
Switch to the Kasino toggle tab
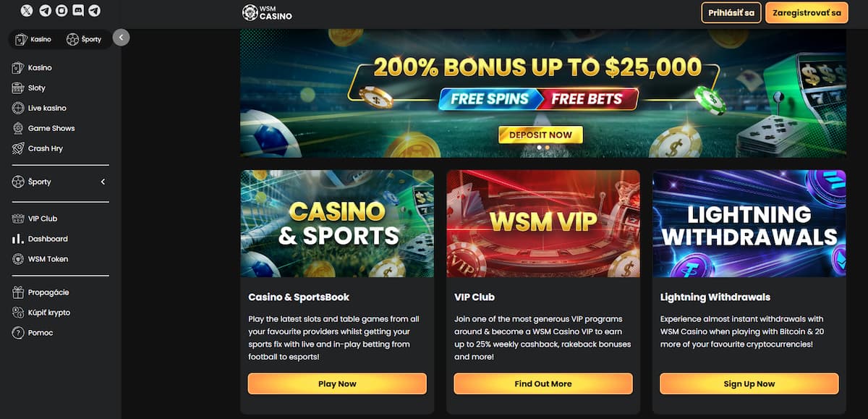point(33,39)
